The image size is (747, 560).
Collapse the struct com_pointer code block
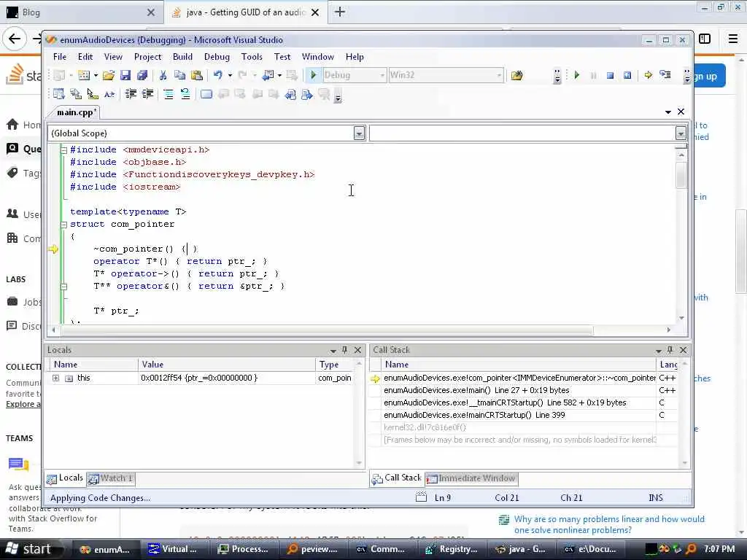64,225
